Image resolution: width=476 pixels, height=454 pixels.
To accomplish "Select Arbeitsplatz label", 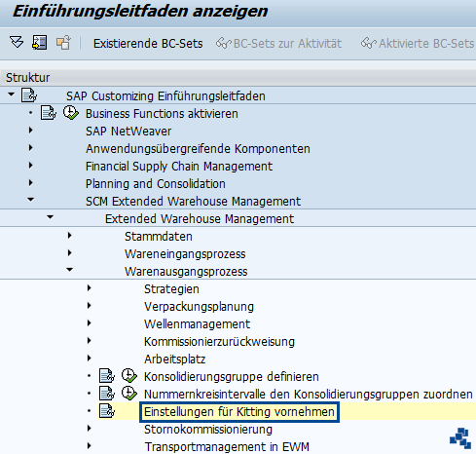I will click(175, 359).
